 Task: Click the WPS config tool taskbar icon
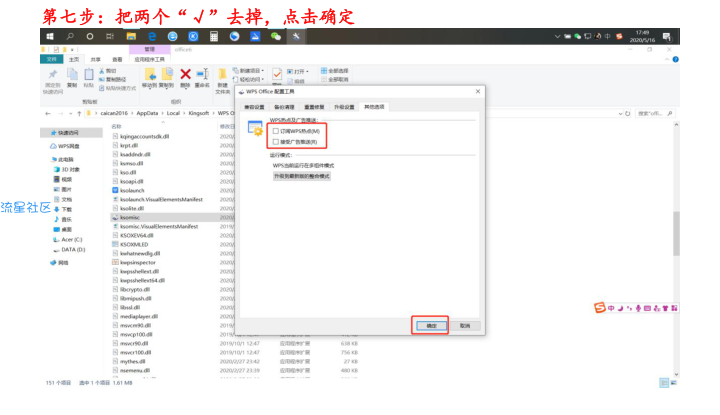point(296,36)
